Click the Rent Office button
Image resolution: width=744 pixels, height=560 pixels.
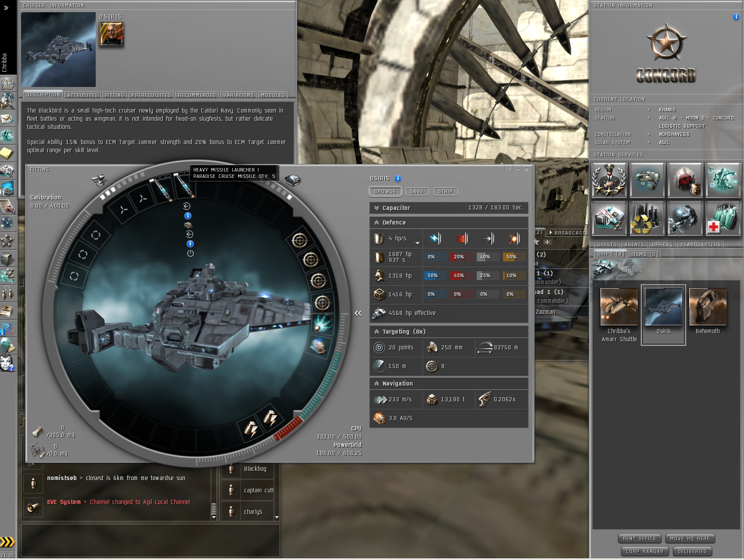click(x=640, y=538)
